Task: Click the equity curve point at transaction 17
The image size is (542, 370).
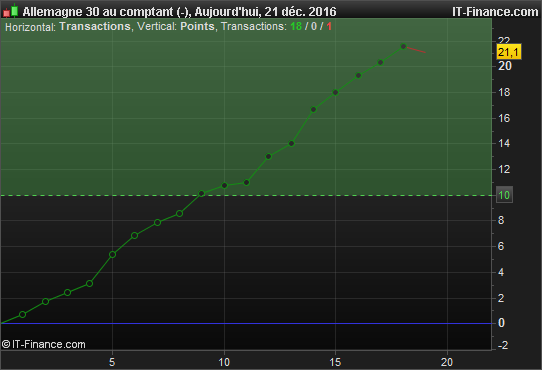Action: pos(381,63)
